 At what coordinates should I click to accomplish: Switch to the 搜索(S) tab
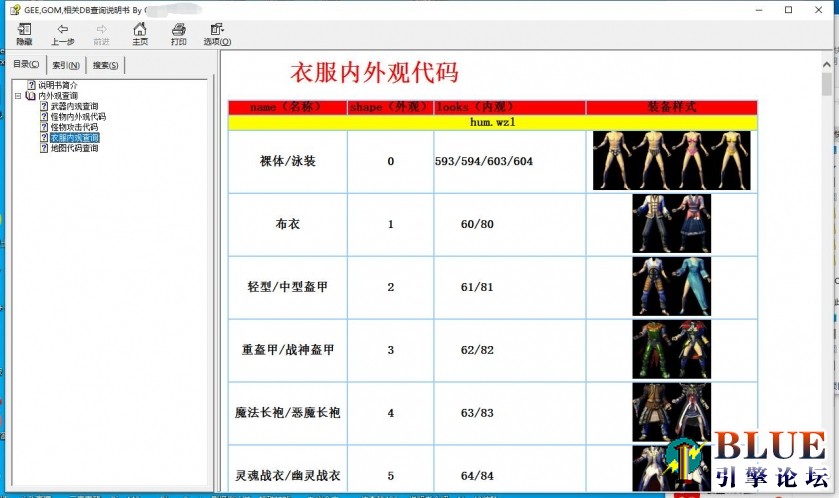coord(105,65)
